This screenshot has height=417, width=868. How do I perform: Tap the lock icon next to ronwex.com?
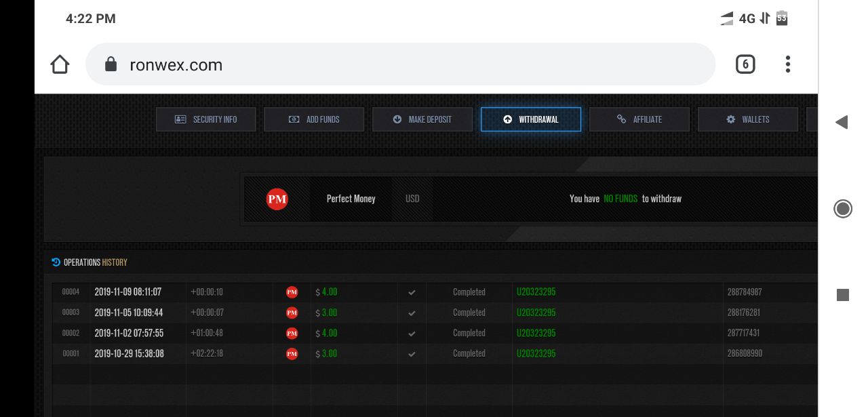pos(111,64)
